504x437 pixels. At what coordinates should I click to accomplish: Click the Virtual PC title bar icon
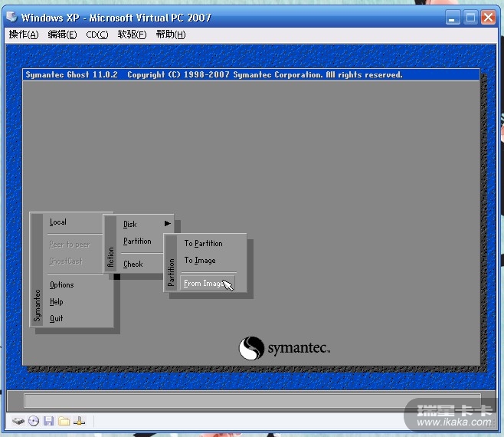click(x=11, y=17)
